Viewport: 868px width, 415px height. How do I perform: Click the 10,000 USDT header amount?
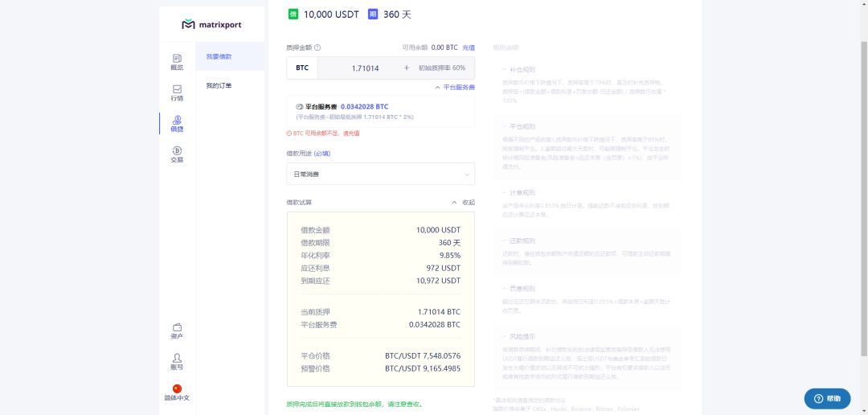tap(331, 14)
